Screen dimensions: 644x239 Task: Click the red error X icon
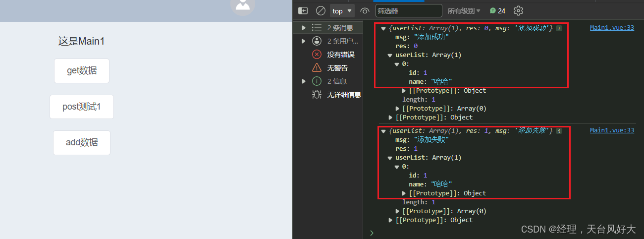click(x=317, y=54)
